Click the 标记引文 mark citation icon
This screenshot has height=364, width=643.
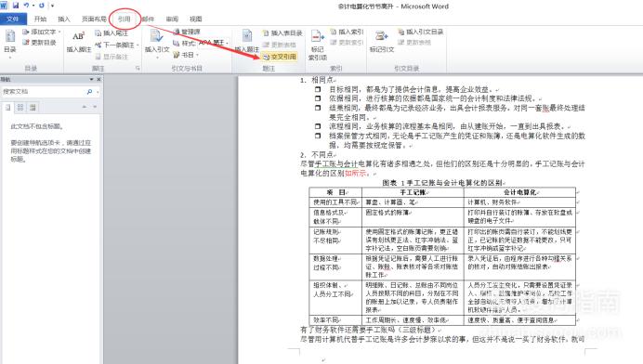pyautogui.click(x=381, y=36)
